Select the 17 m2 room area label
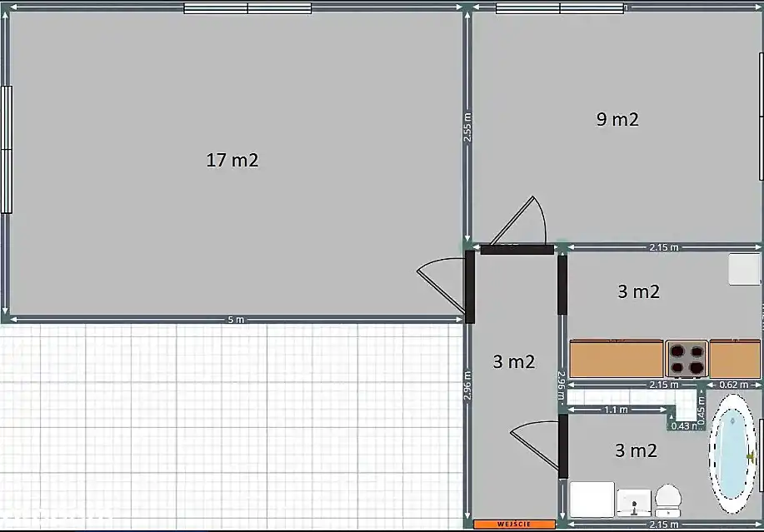 232,160
